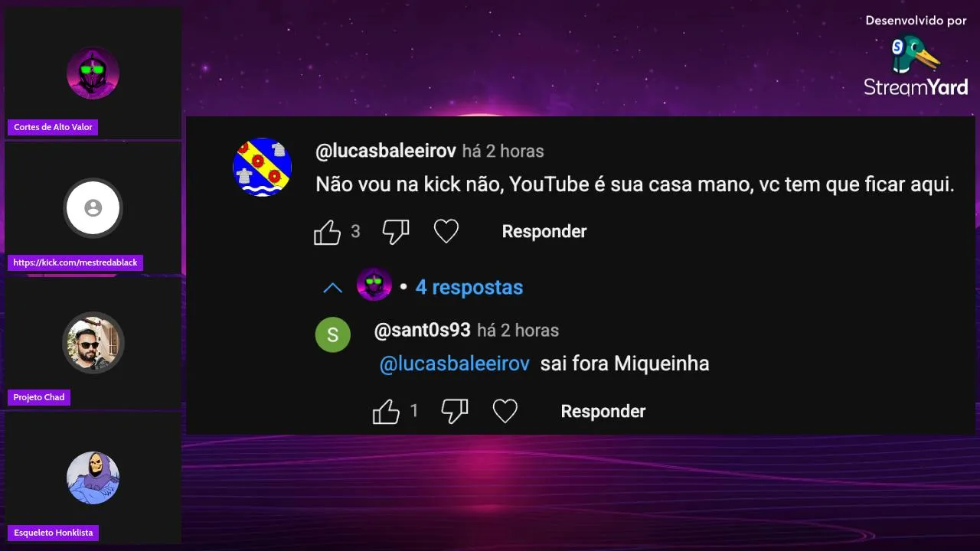Click the kick.com/mestredablack label

[75, 262]
